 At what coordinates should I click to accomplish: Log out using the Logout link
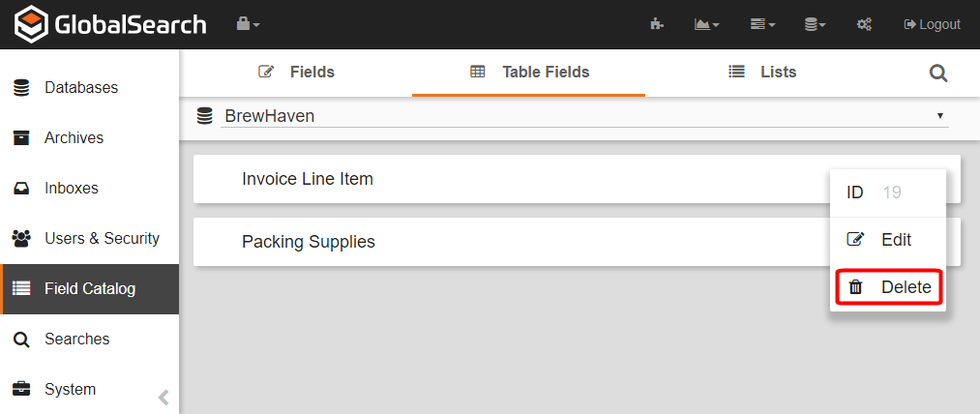(932, 24)
